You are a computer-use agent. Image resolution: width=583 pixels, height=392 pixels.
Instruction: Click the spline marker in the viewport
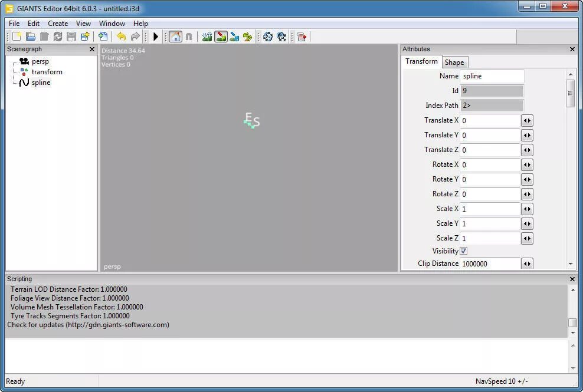click(x=252, y=120)
